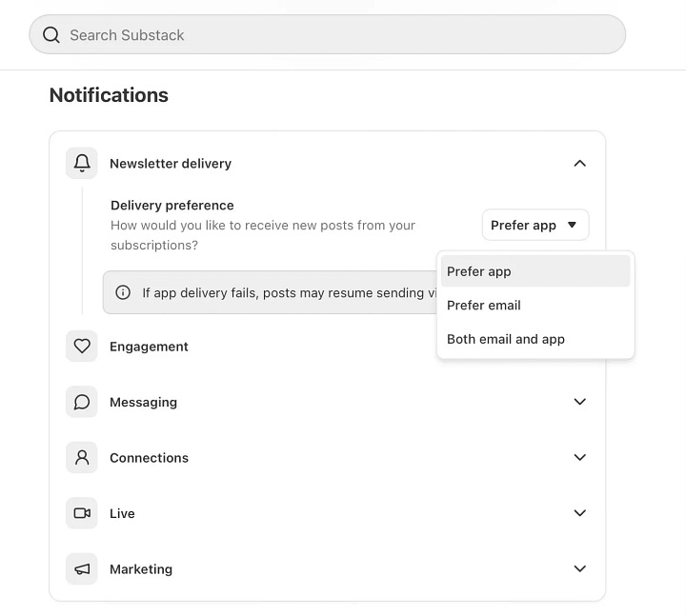Image resolution: width=686 pixels, height=616 pixels.
Task: Expand the Connections section chevron
Action: (x=579, y=457)
